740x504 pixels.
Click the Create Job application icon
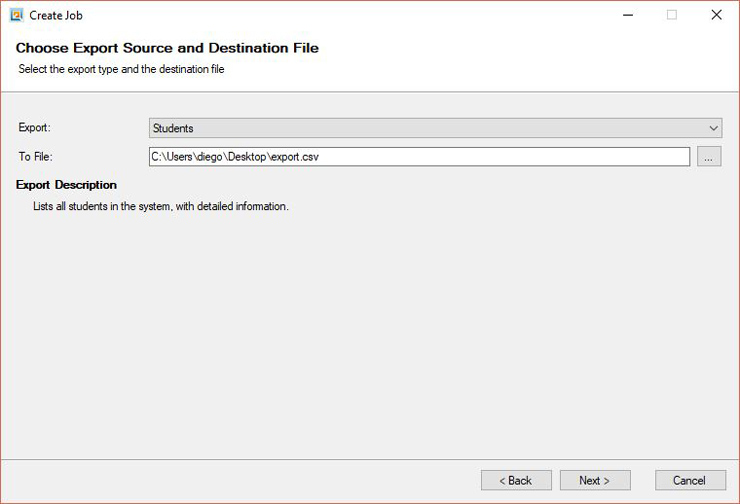(x=17, y=15)
